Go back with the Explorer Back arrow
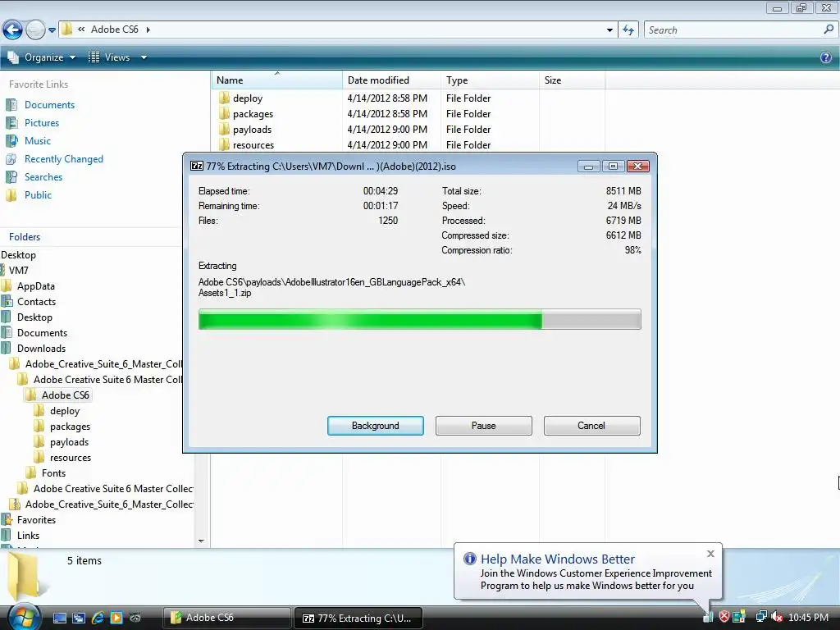The image size is (840, 630). click(13, 30)
